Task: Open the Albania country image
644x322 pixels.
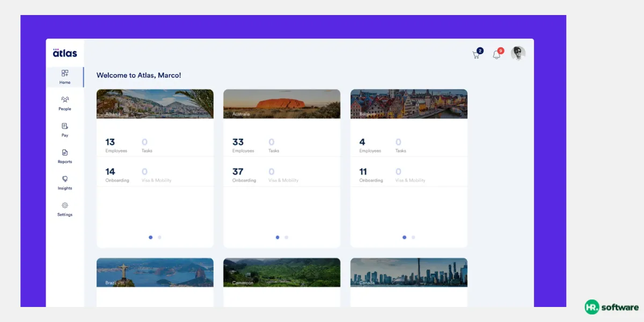Action: 155,104
